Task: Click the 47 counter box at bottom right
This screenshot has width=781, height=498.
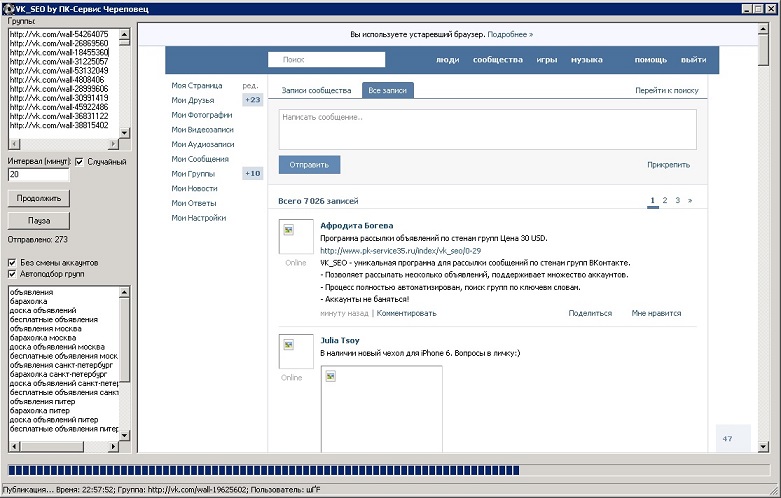Action: click(733, 438)
